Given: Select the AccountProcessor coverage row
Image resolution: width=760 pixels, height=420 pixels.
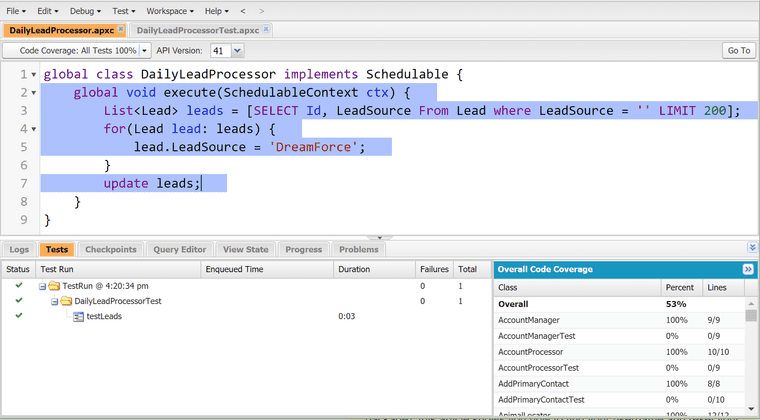Looking at the screenshot, I should tap(619, 352).
